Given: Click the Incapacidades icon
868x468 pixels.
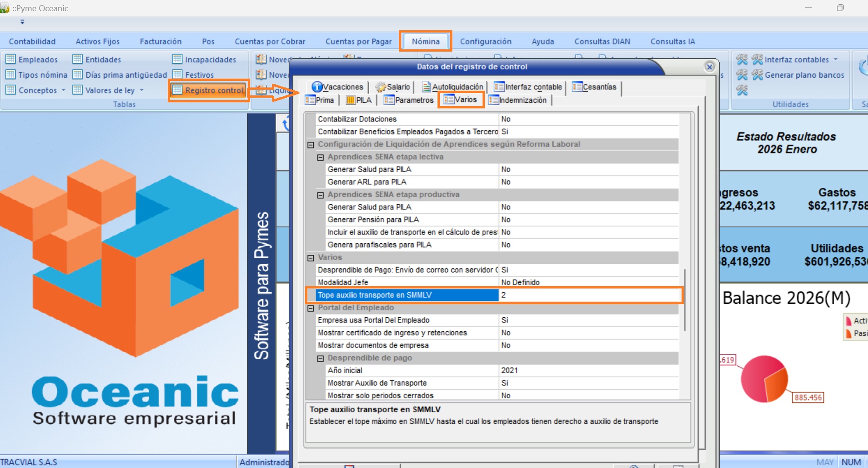Looking at the screenshot, I should click(177, 60).
